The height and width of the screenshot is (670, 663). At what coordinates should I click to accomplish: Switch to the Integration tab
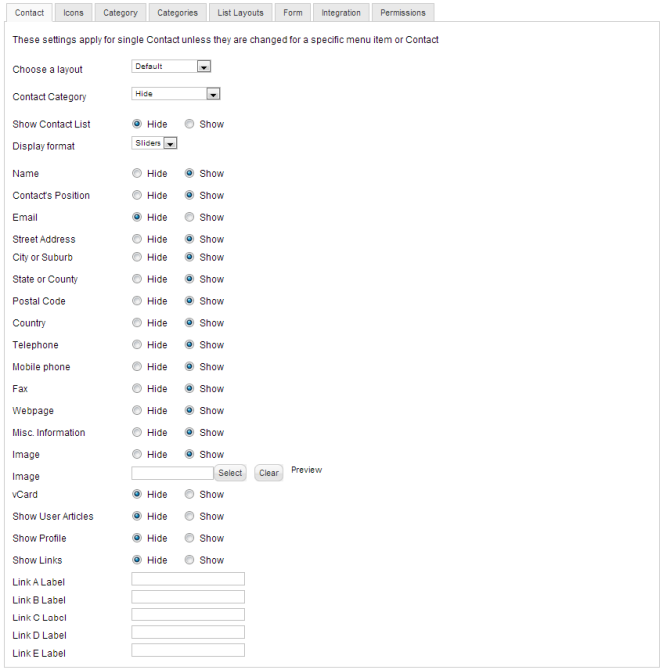coord(341,13)
